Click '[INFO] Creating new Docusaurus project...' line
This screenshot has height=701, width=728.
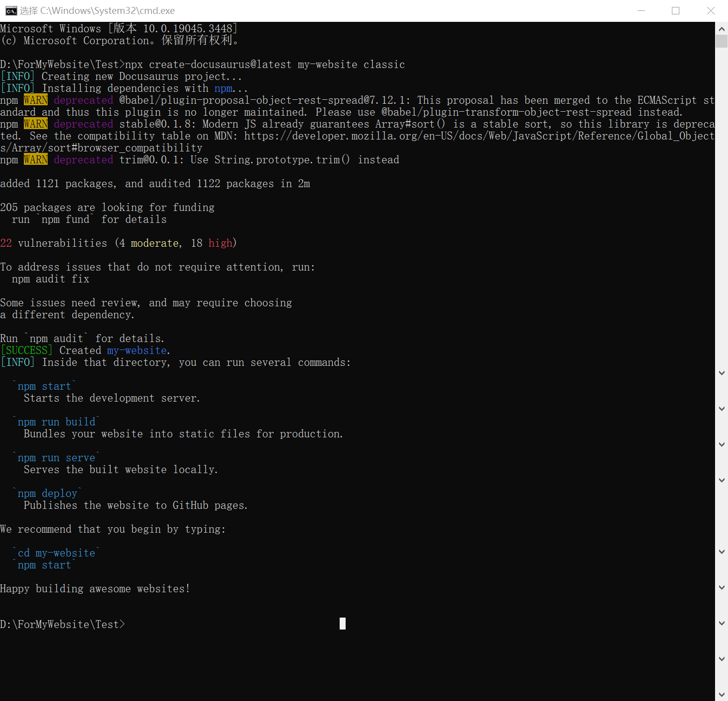[121, 76]
